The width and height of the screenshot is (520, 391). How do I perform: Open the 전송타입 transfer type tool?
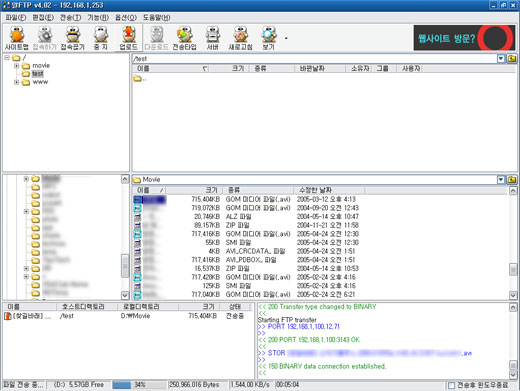(184, 38)
